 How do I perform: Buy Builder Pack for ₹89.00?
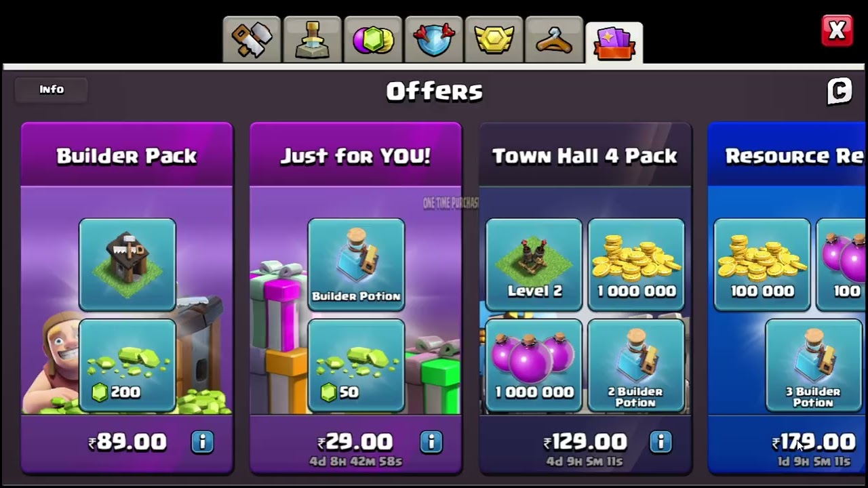[127, 443]
